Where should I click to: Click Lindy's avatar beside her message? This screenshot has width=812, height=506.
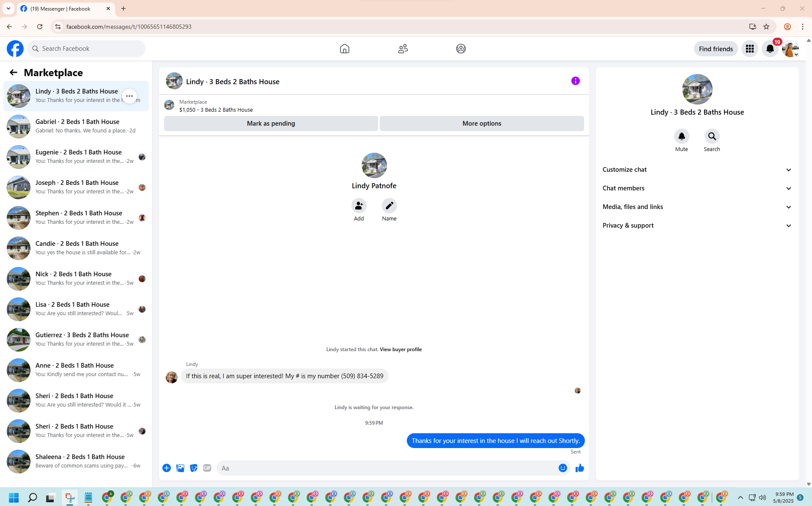click(172, 377)
